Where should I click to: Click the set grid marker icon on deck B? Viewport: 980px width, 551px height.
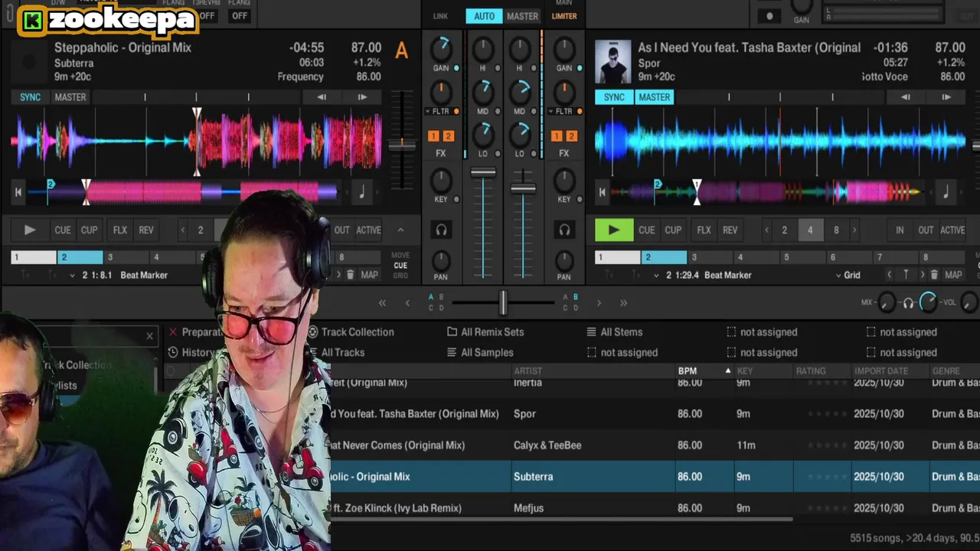(x=906, y=275)
